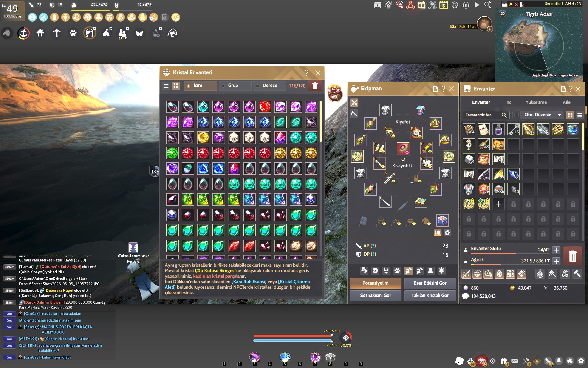Open the equipment settings gear icon

[447, 233]
